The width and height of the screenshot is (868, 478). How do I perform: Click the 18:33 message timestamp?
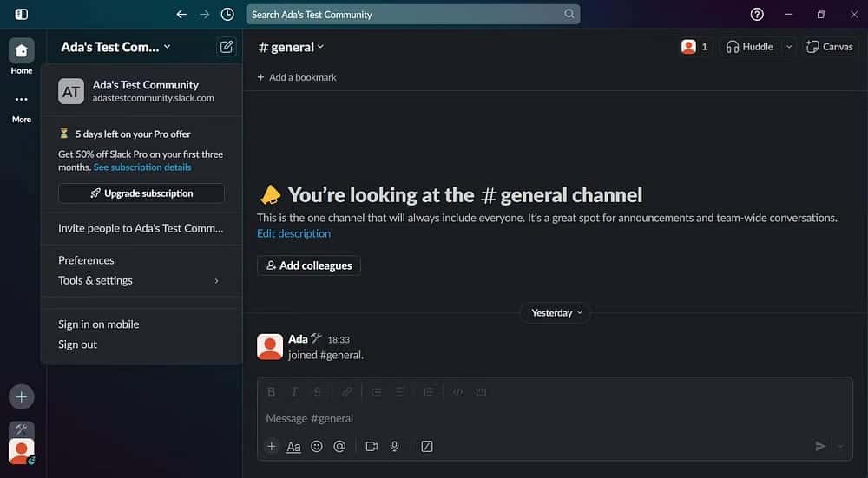(339, 340)
